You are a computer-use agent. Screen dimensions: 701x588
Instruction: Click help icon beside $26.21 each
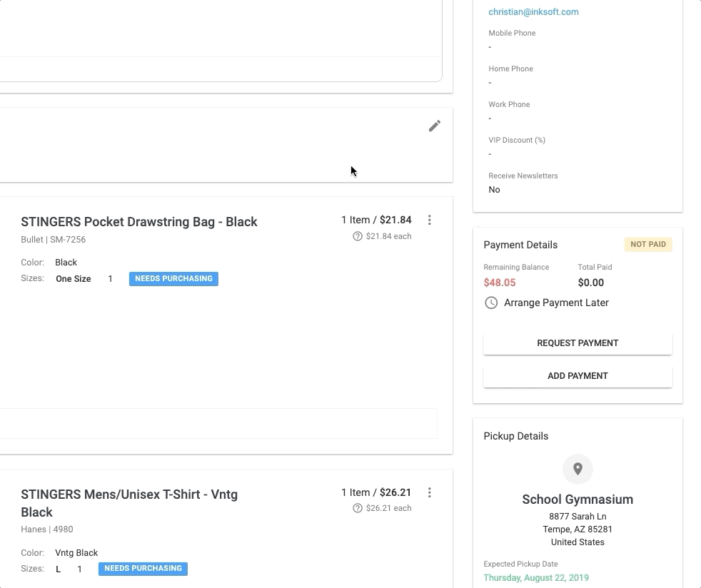[358, 508]
